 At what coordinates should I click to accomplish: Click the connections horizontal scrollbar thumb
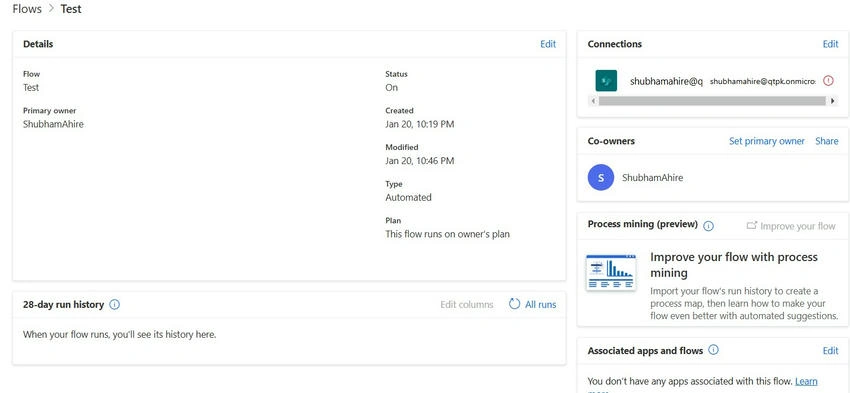(713, 101)
